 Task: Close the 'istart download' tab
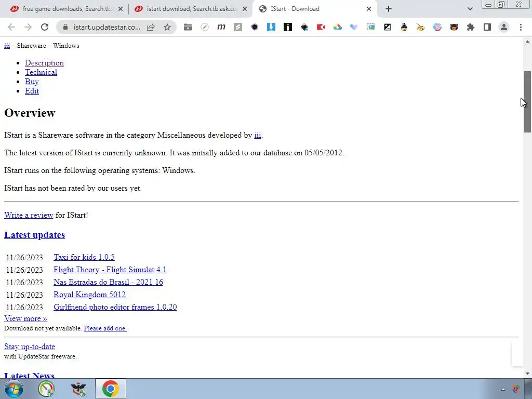(x=245, y=9)
